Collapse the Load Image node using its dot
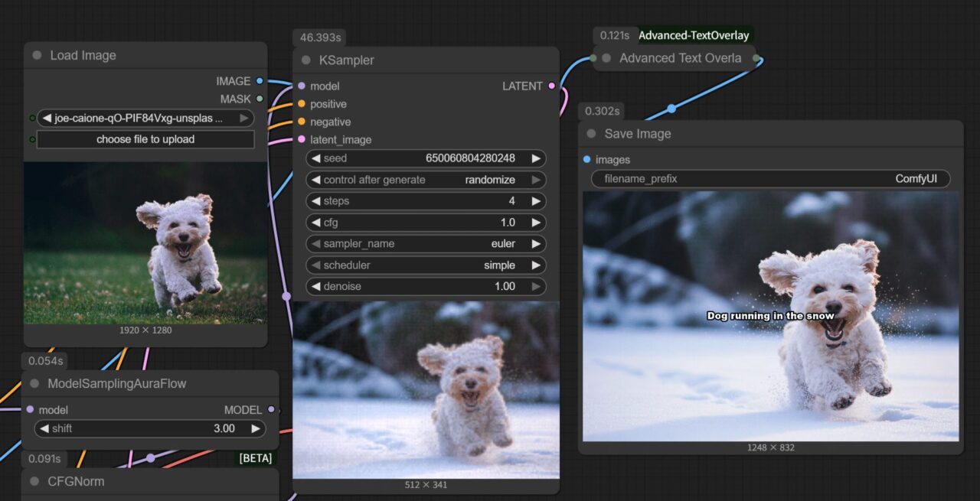980x501 pixels. 37,55
